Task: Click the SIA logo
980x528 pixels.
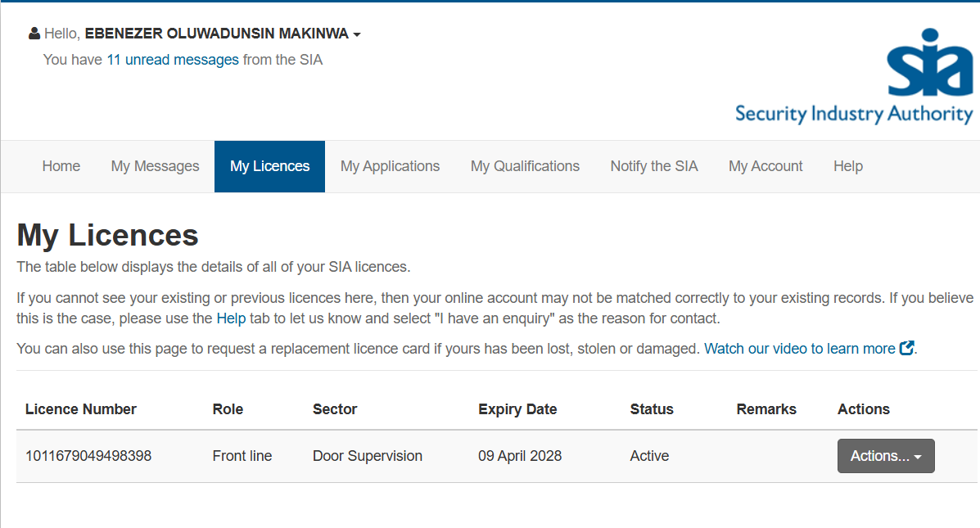Action: coord(854,77)
